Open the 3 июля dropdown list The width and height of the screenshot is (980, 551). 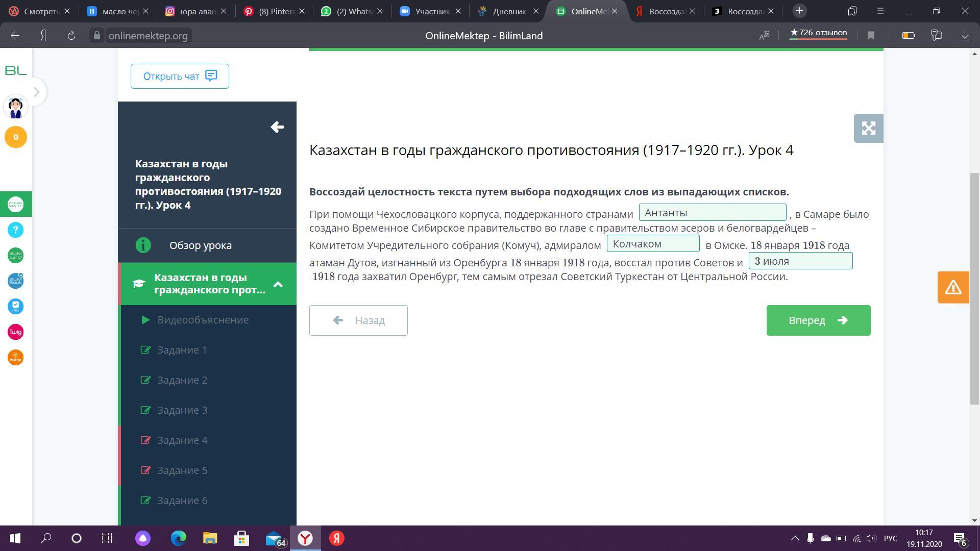pos(800,261)
